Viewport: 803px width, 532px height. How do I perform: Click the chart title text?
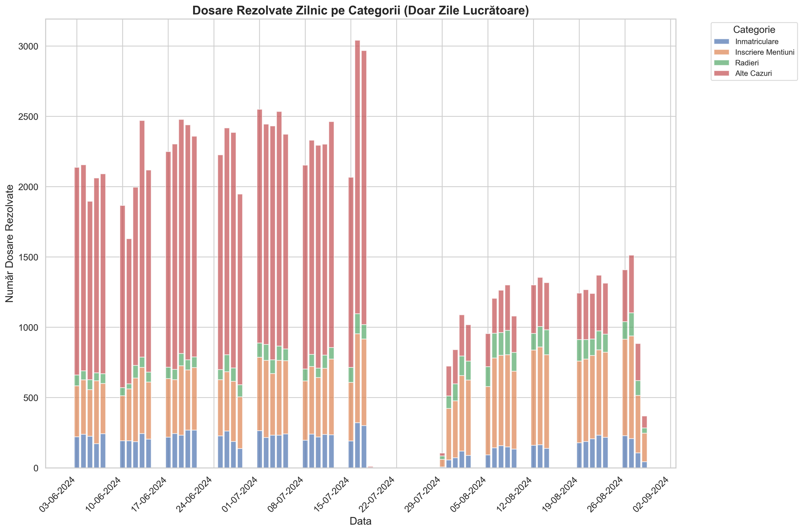pyautogui.click(x=361, y=11)
